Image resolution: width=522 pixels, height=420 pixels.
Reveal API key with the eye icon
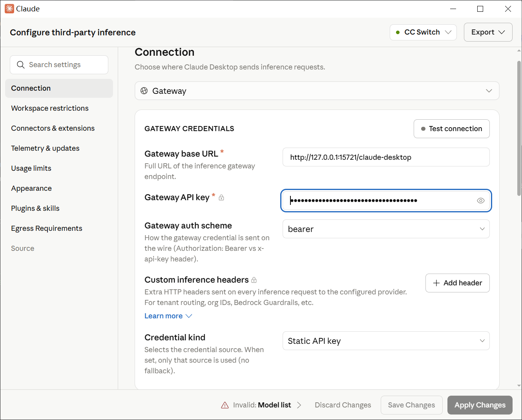point(481,201)
